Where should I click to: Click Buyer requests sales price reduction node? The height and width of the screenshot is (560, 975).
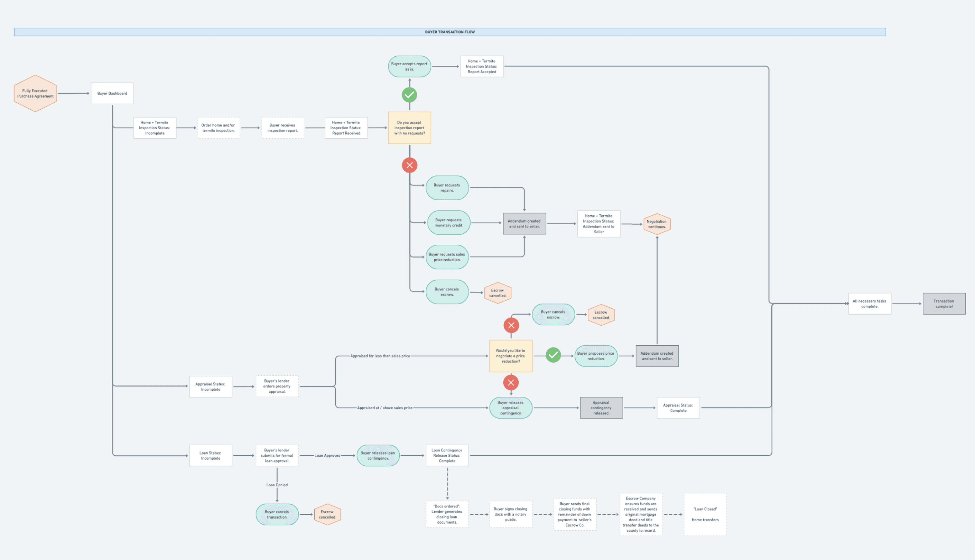(x=447, y=257)
